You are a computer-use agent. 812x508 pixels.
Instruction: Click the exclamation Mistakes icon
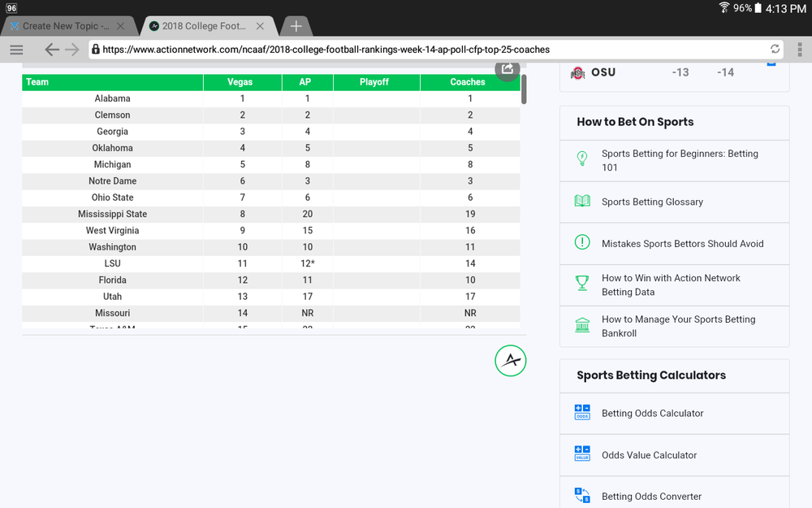pyautogui.click(x=582, y=242)
